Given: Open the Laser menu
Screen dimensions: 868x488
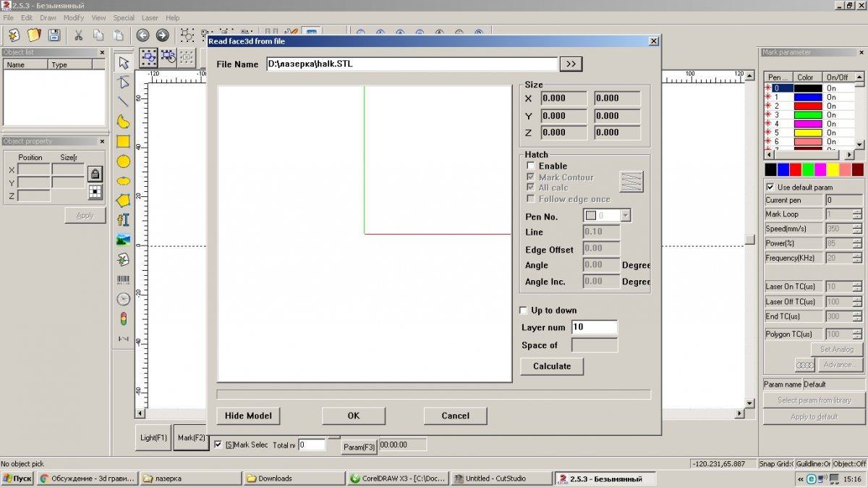Looking at the screenshot, I should click(x=150, y=17).
